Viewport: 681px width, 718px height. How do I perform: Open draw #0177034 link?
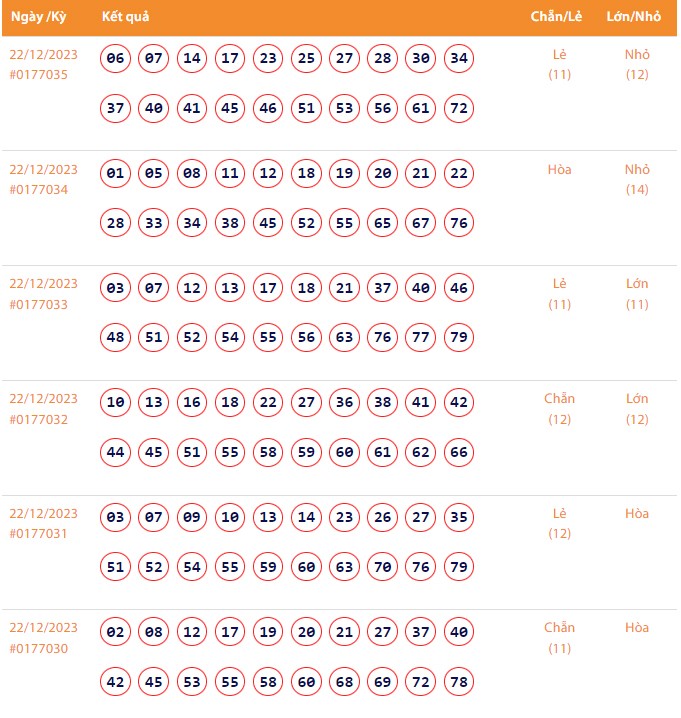pyautogui.click(x=39, y=190)
